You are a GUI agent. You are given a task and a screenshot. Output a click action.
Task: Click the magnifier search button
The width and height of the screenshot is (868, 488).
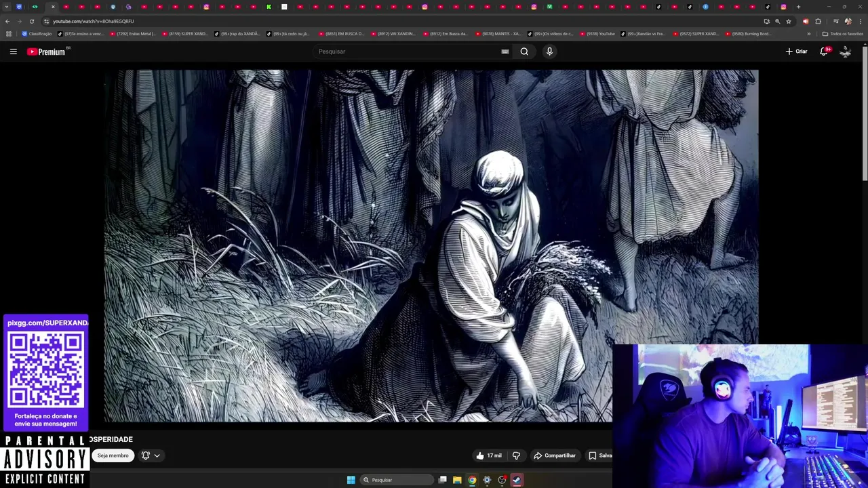(524, 52)
